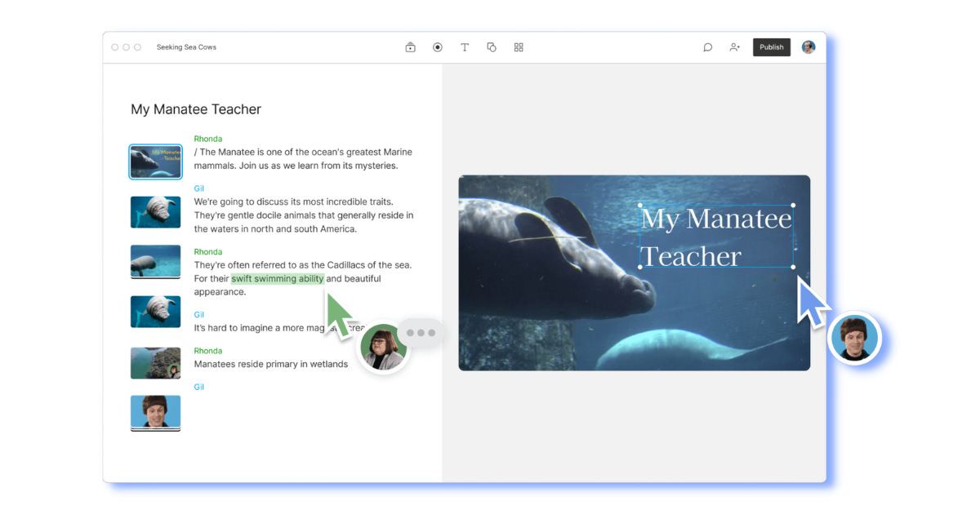Click the line "Manatees reside primary in wetlands"
This screenshot has width=980, height=514.
271,364
